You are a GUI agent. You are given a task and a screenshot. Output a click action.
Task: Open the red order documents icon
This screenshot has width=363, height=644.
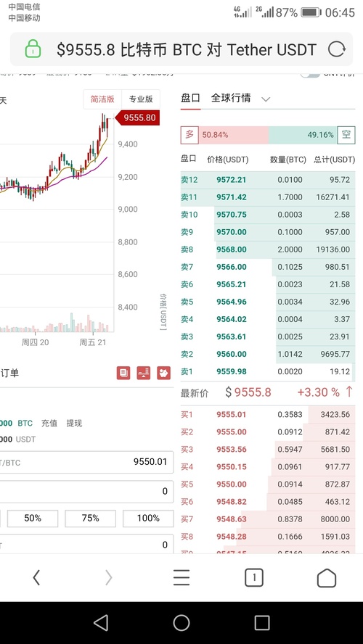[x=123, y=373]
